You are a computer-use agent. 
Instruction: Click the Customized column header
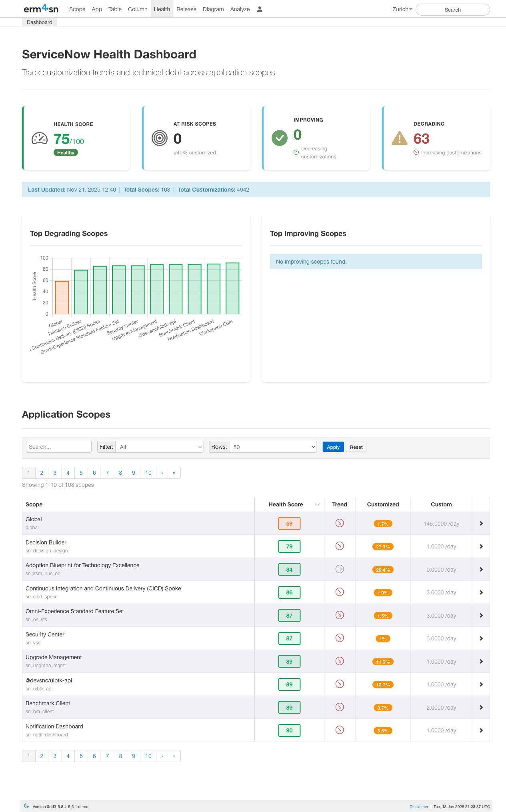[x=383, y=504]
